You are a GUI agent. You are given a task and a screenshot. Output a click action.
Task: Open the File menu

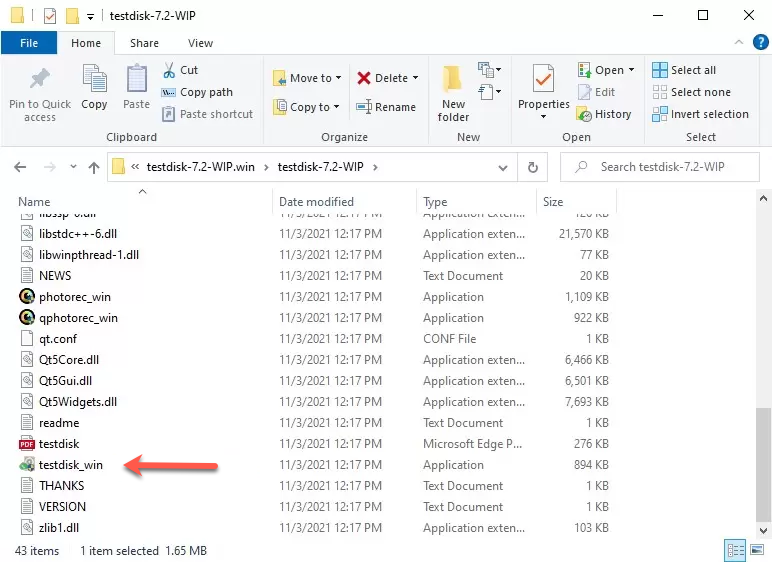(29, 43)
